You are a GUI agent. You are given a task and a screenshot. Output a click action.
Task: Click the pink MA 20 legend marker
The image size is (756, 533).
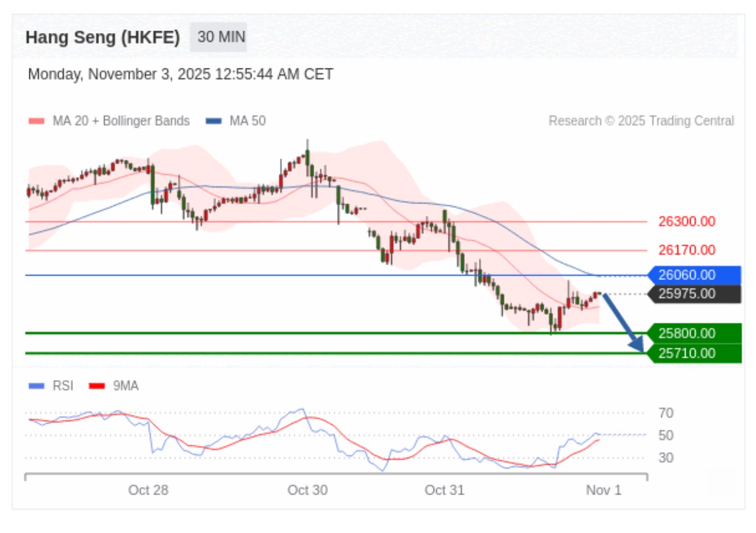pyautogui.click(x=36, y=121)
